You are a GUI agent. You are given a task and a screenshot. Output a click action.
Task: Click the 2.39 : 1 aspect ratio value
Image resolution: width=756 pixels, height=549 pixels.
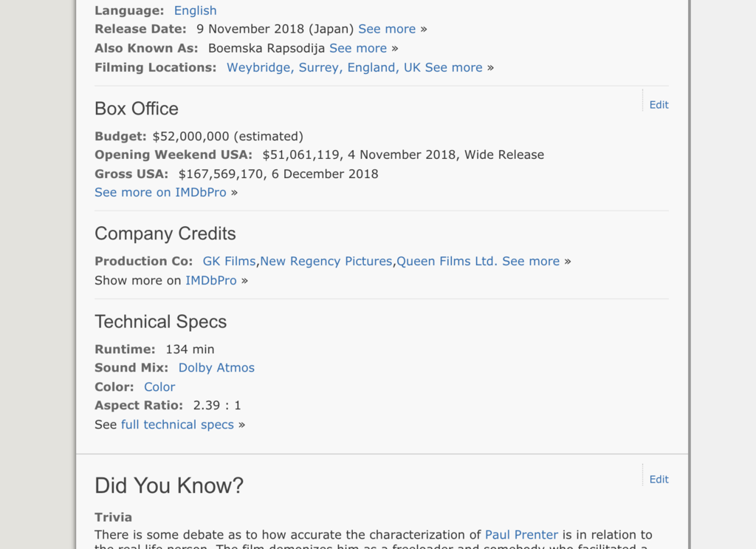click(217, 405)
